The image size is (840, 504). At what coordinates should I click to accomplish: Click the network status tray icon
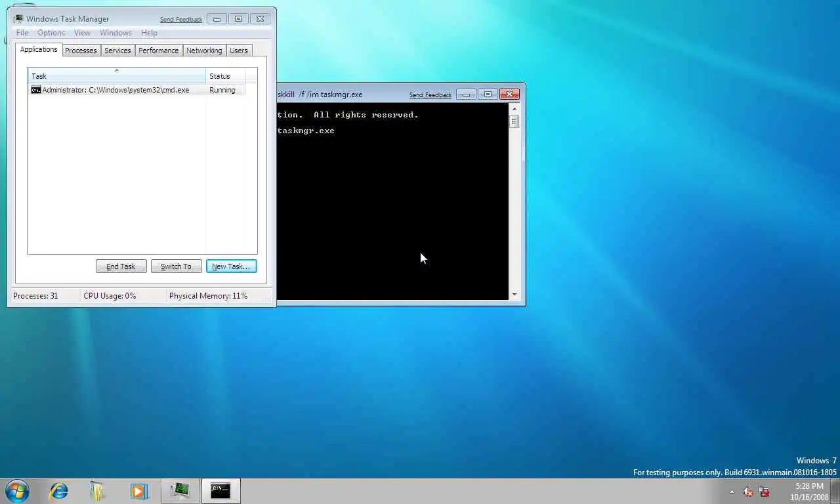click(765, 492)
